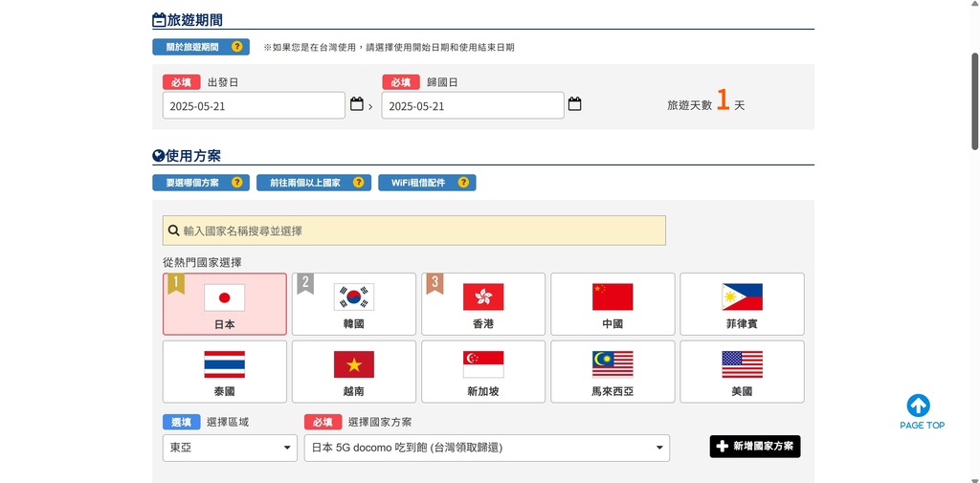Select the 菲律賓 country label
Viewport: 980px width, 483px height.
[742, 324]
